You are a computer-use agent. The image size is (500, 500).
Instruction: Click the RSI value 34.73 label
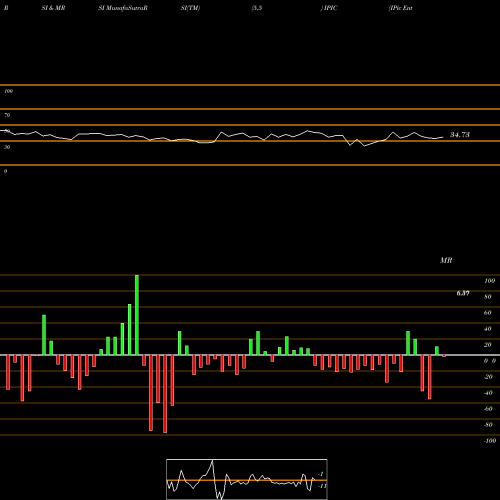(x=460, y=135)
